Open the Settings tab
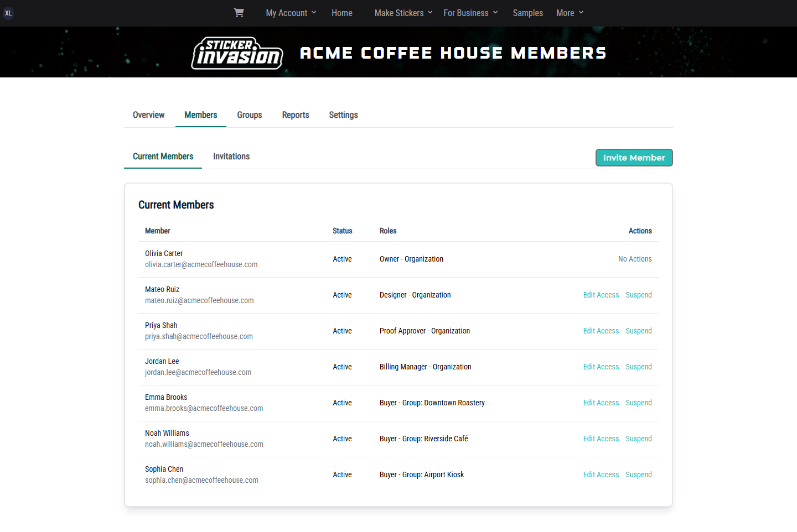 pos(344,115)
